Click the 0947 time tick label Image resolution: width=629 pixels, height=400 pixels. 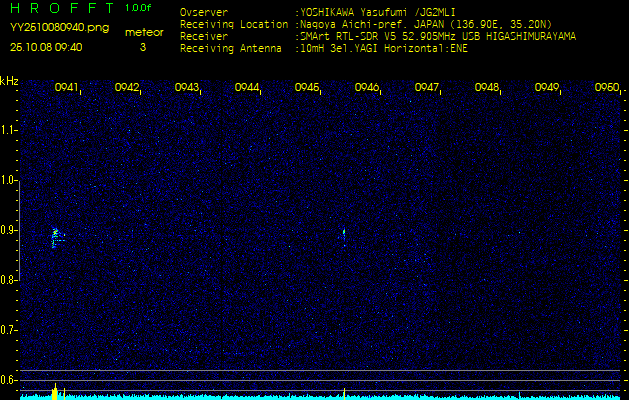(426, 87)
